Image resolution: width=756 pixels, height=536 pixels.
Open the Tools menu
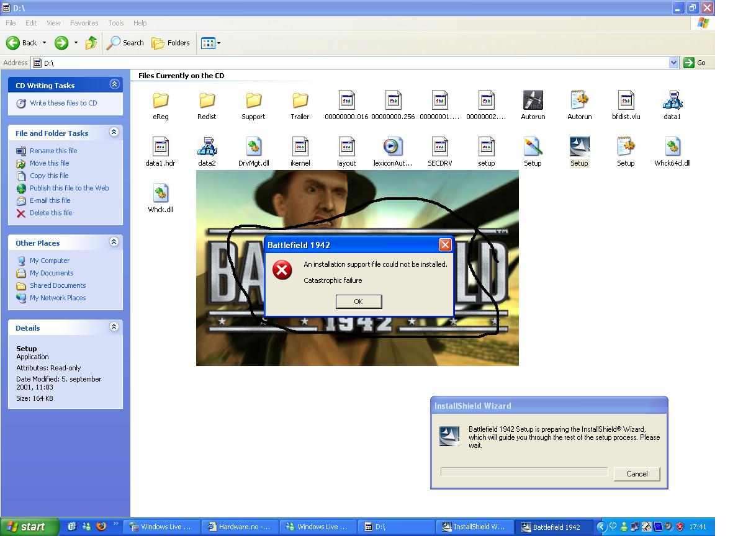(x=116, y=23)
